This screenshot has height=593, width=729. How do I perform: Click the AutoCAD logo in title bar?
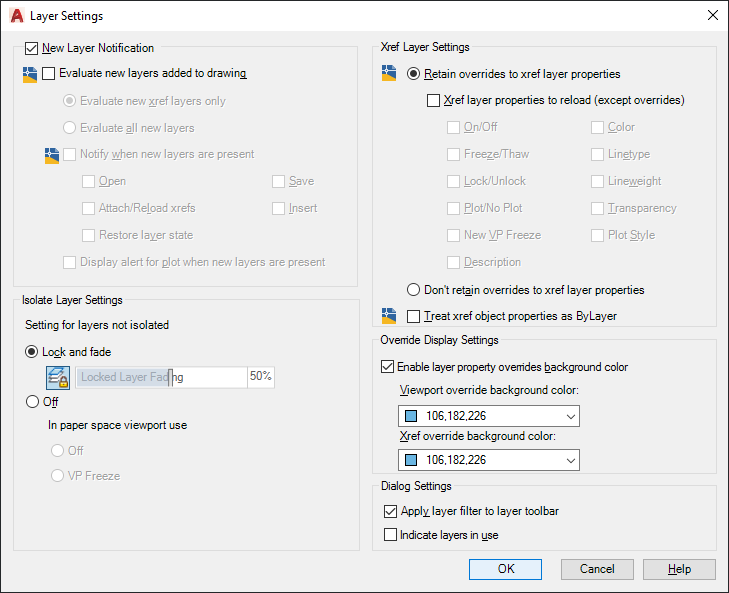coord(16,15)
